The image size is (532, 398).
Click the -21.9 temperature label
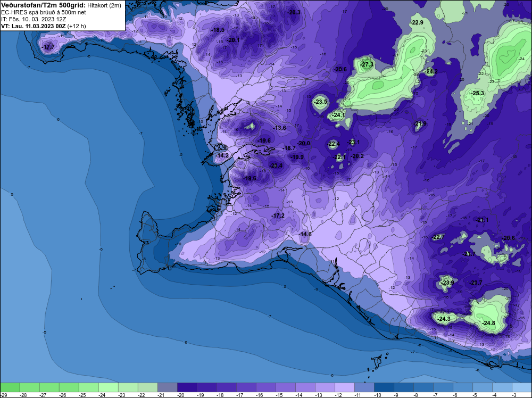point(420,123)
